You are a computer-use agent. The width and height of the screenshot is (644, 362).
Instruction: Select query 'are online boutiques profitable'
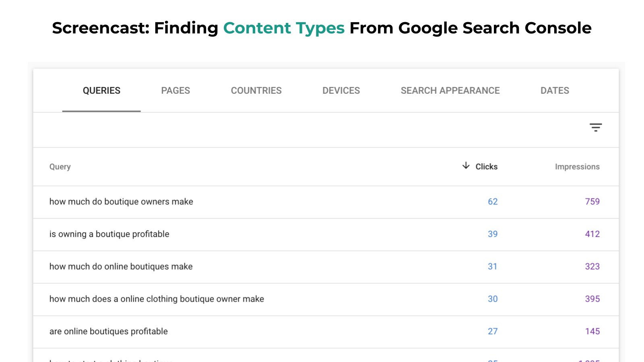tap(108, 331)
